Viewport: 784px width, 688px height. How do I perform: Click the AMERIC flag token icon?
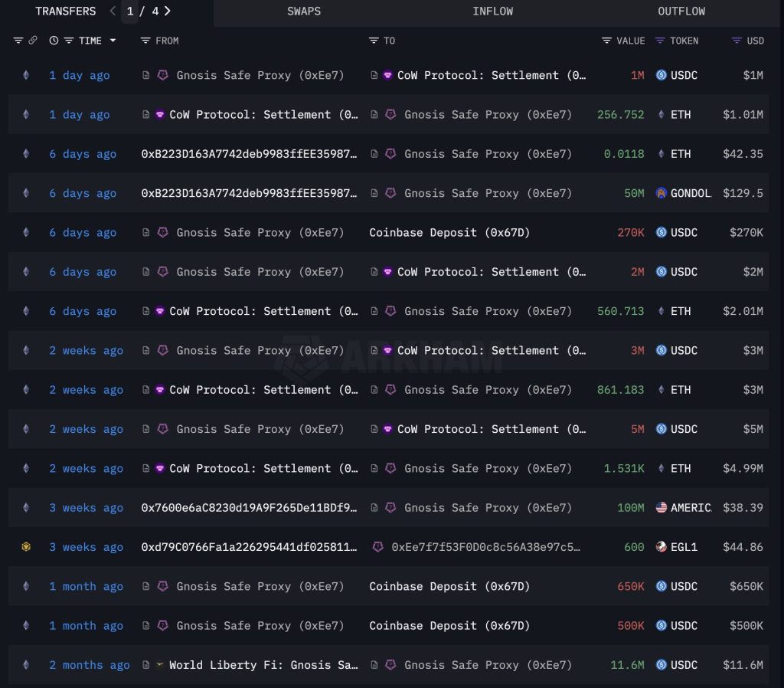(661, 507)
